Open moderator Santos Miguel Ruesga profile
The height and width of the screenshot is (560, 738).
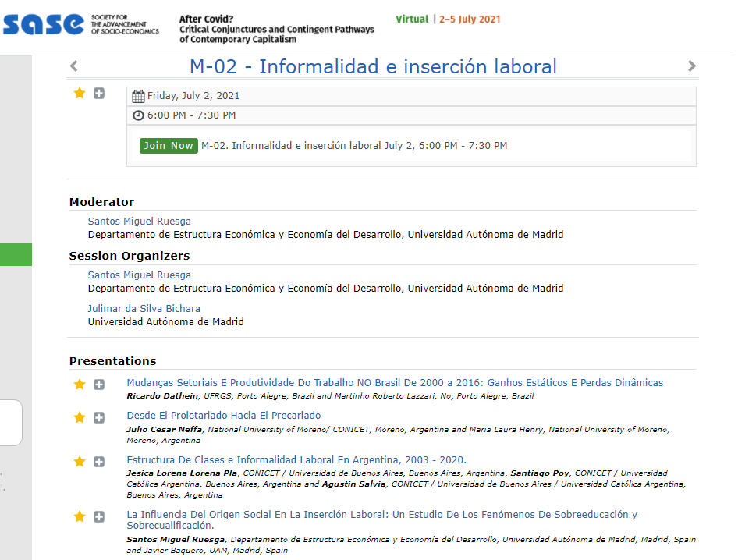140,222
